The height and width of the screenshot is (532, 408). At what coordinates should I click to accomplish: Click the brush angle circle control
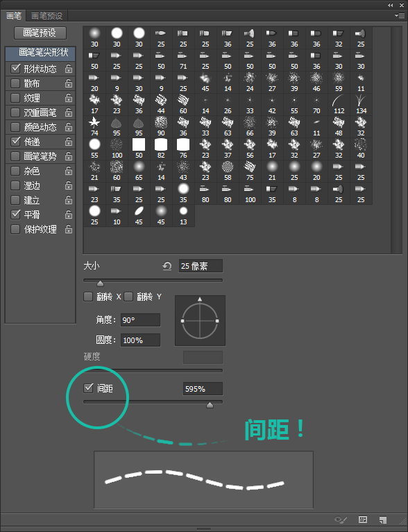tap(200, 321)
